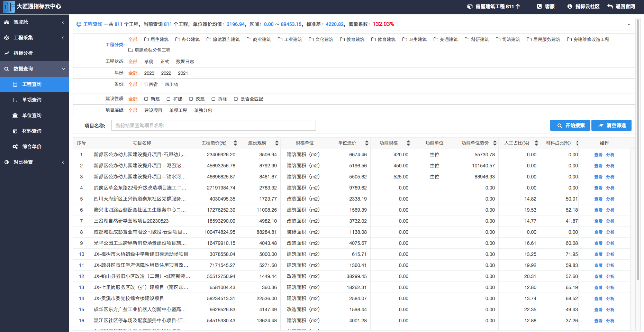This screenshot has height=332, width=644.
Task: Click the 驾驶舱 dashboard icon
Action: [x=7, y=22]
